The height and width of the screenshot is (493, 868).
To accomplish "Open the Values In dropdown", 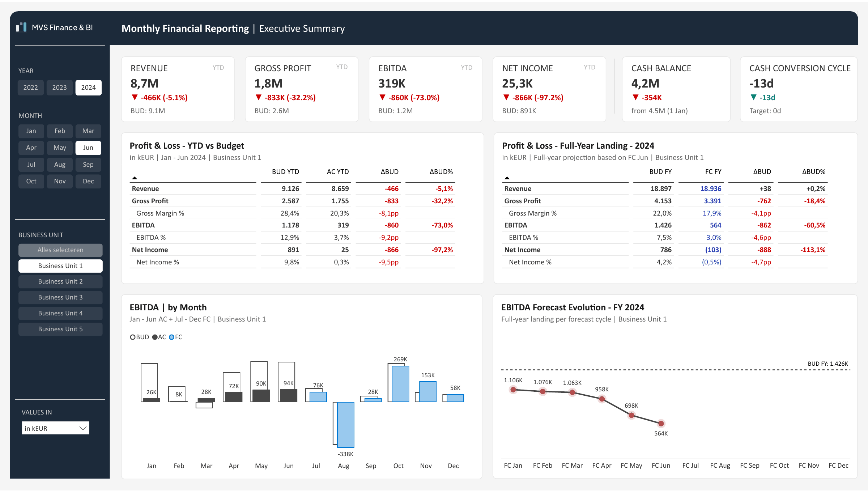I will [x=56, y=428].
